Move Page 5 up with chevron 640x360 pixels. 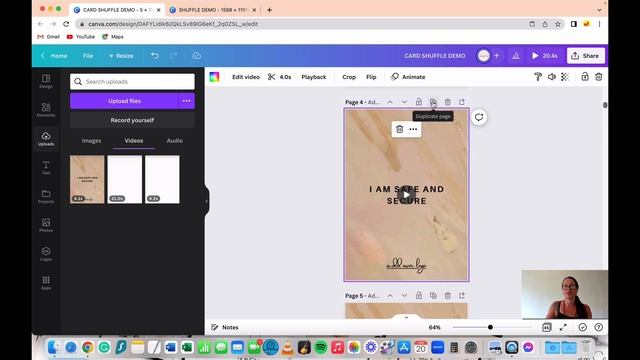390,296
